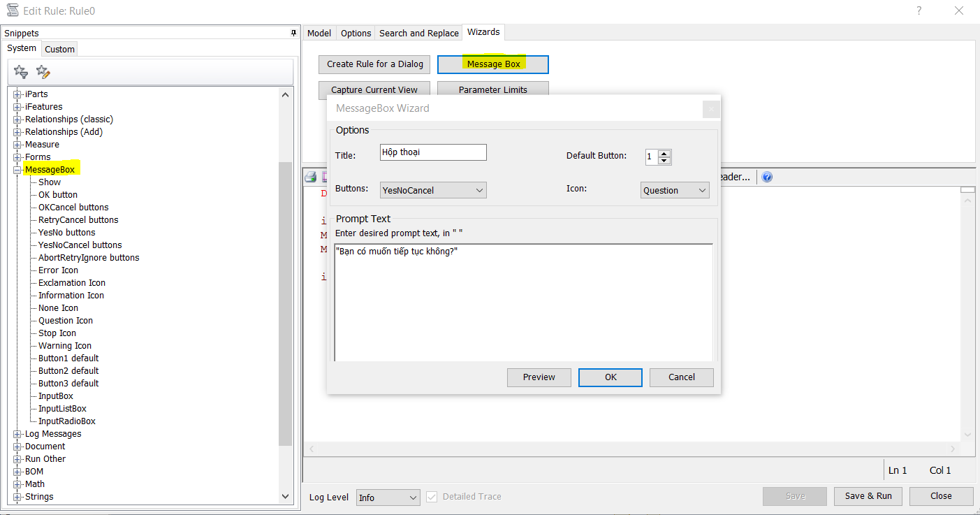Screen dimensions: 980x515
Task: Open the Icon dropdown showing Question
Action: coord(675,190)
